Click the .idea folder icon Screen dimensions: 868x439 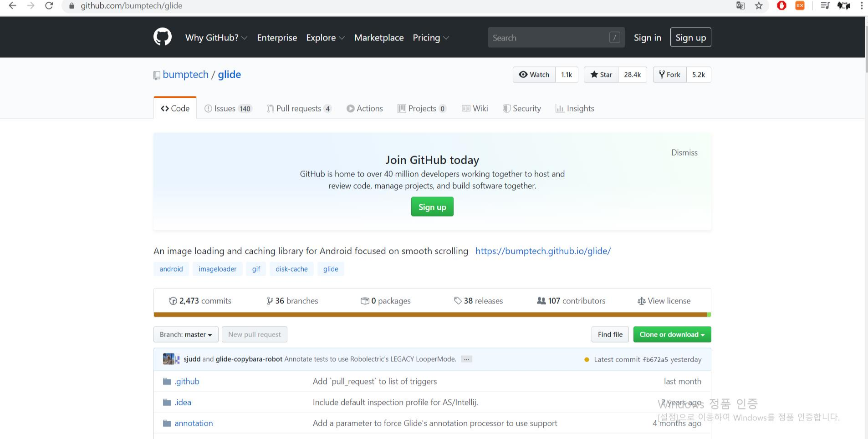pyautogui.click(x=167, y=402)
